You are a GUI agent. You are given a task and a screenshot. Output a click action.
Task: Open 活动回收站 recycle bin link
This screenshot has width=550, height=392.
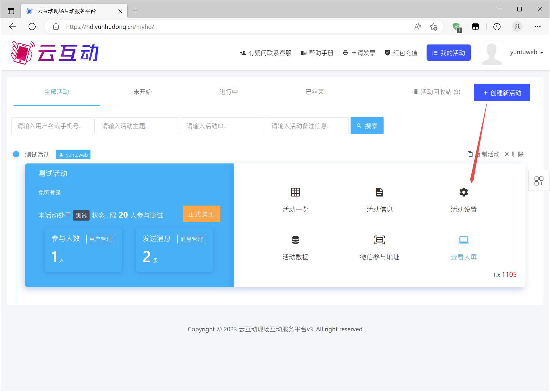coord(437,92)
